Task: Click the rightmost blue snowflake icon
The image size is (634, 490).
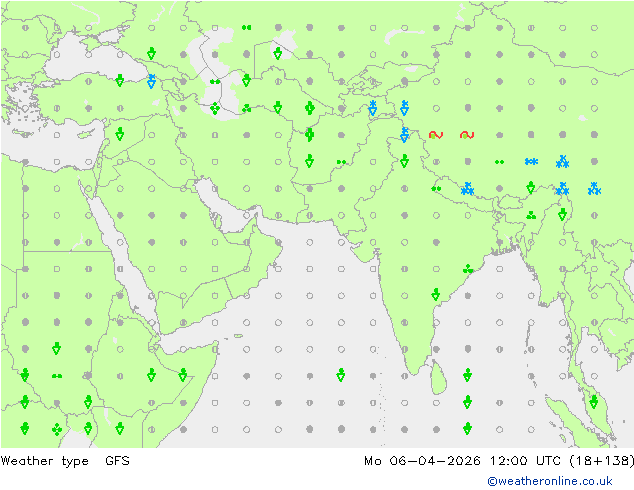Action: click(594, 188)
